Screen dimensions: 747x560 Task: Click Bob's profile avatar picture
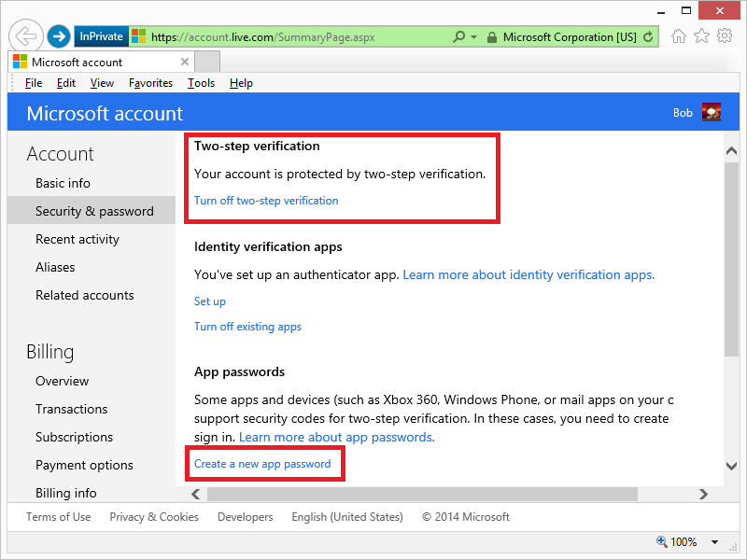click(712, 113)
